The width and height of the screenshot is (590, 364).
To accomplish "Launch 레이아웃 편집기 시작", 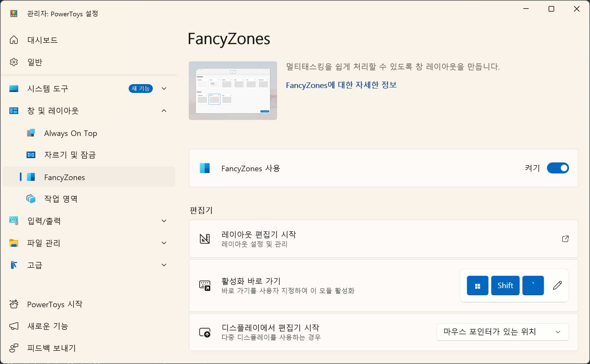I will (383, 239).
